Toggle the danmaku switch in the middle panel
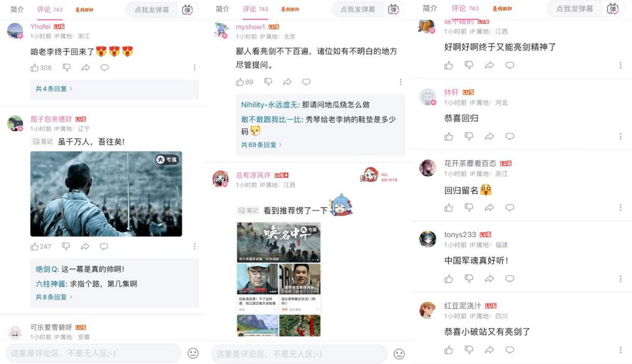This screenshot has height=364, width=632. click(x=393, y=9)
